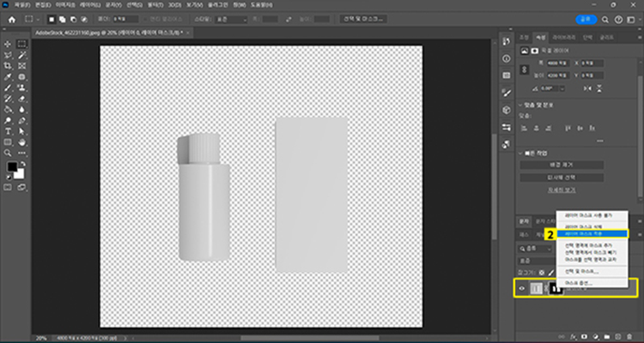Open the Brushes panel icon in dock
Screen dimensions: 644x343
[x=507, y=93]
